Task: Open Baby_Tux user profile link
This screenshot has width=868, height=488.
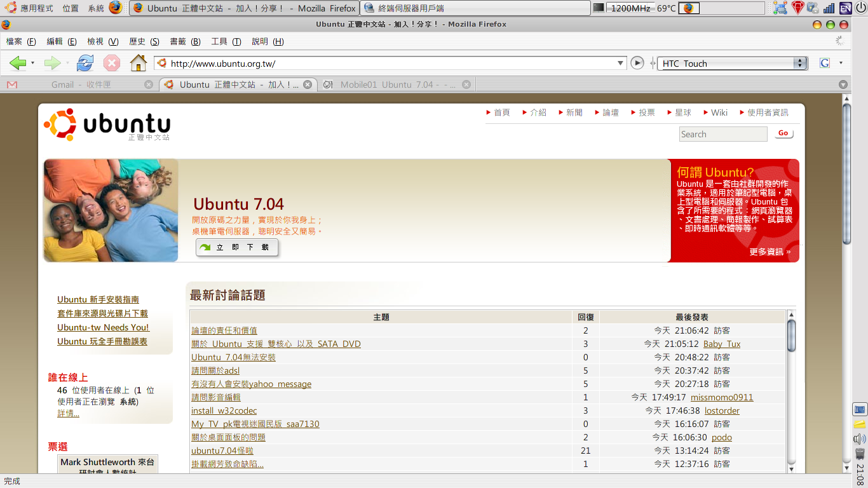Action: (722, 344)
